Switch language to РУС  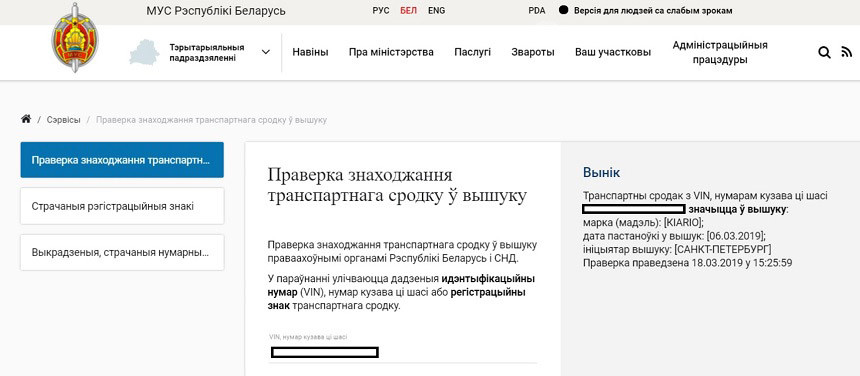381,10
